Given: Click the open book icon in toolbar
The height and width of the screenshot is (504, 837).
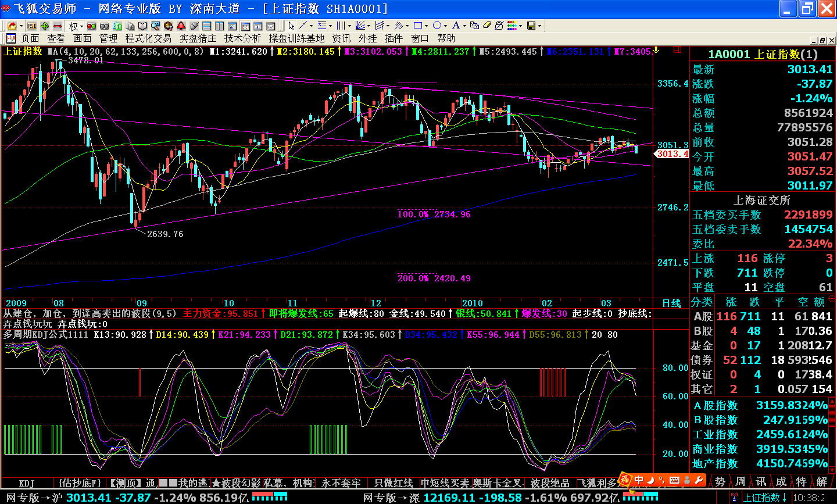Looking at the screenshot, I should click(143, 26).
